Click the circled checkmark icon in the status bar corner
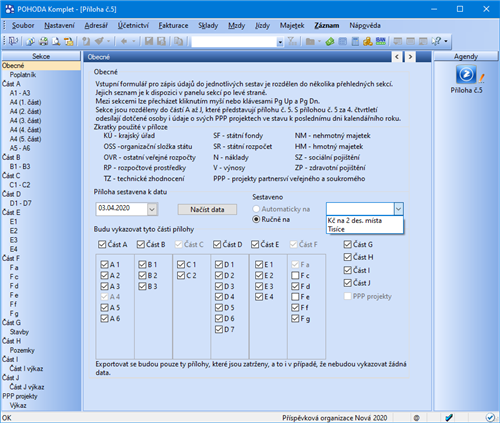This screenshot has width=500, height=423. click(490, 417)
